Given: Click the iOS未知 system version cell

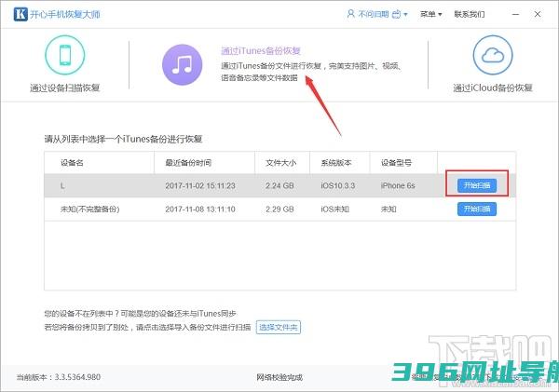Looking at the screenshot, I should [334, 210].
